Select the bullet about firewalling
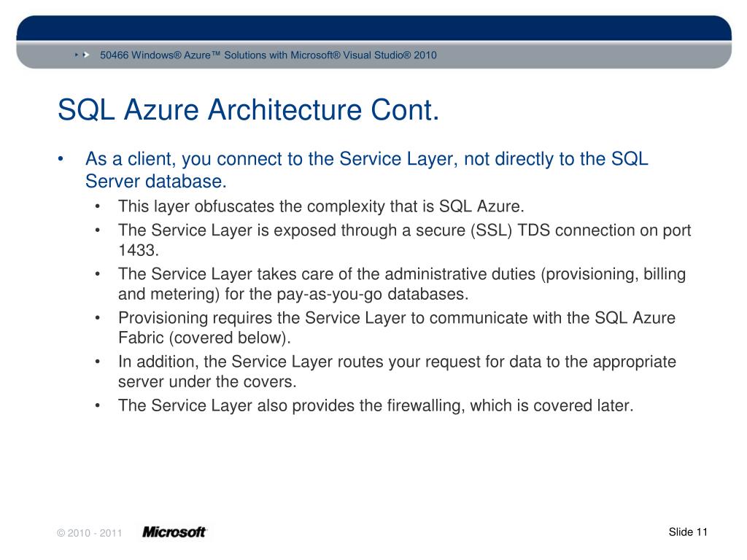The width and height of the screenshot is (747, 560). click(376, 405)
